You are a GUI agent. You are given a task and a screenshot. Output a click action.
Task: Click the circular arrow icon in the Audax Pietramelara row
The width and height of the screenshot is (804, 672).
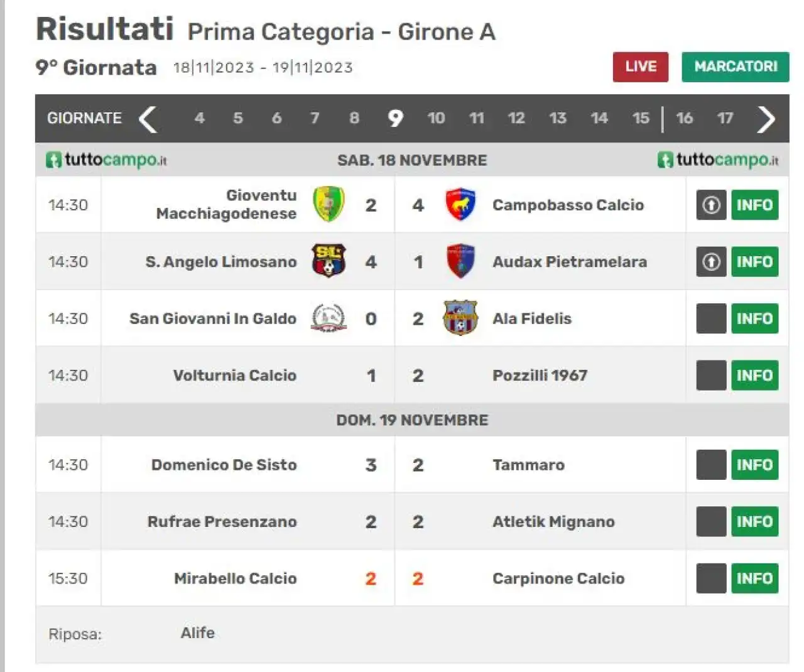[711, 262]
